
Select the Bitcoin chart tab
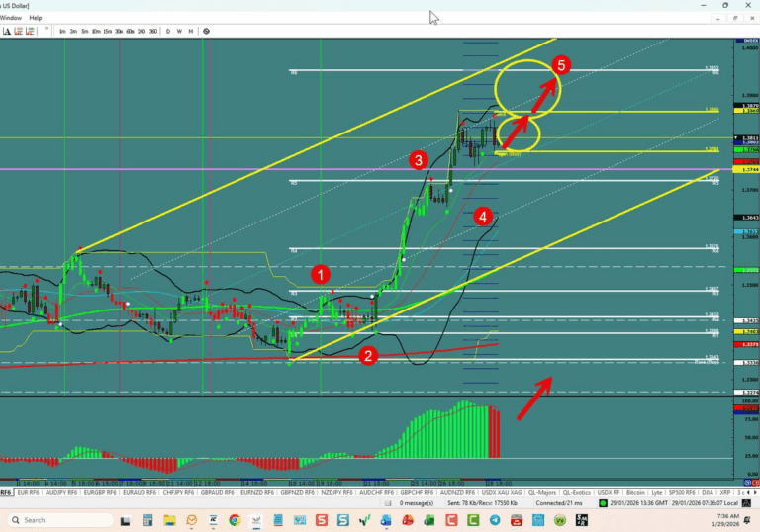coord(635,492)
